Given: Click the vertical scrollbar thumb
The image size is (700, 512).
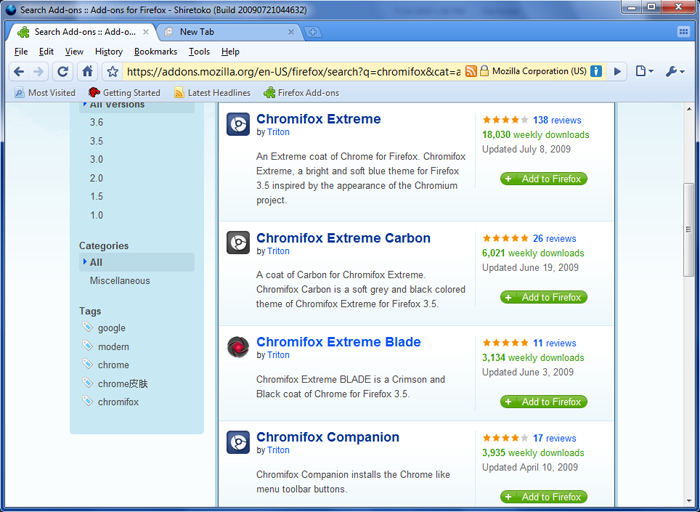Looking at the screenshot, I should click(x=688, y=229).
